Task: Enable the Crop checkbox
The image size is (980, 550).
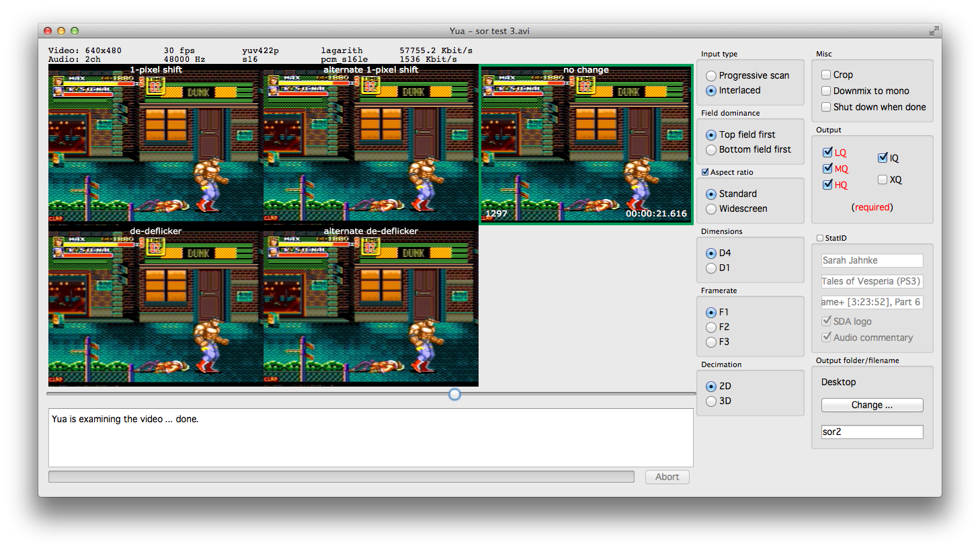Action: pos(827,75)
